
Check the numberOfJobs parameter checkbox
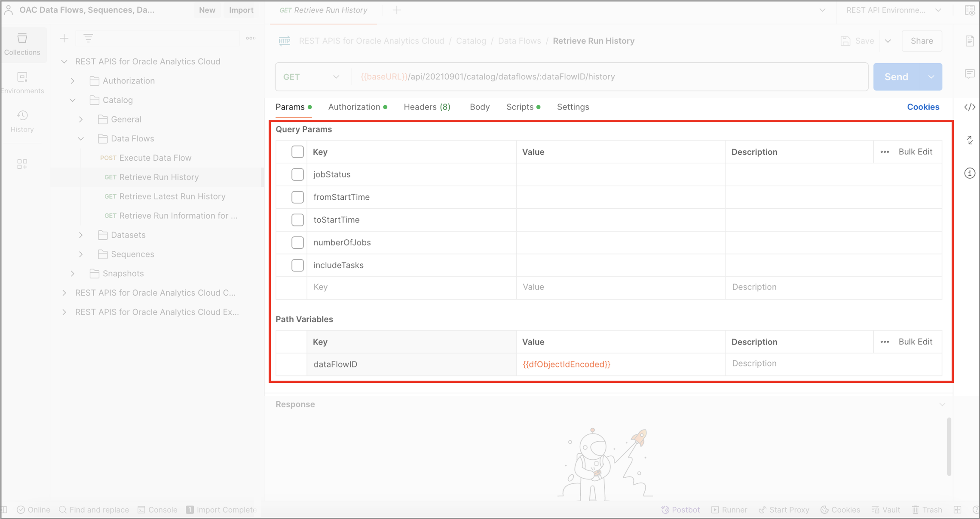click(297, 242)
